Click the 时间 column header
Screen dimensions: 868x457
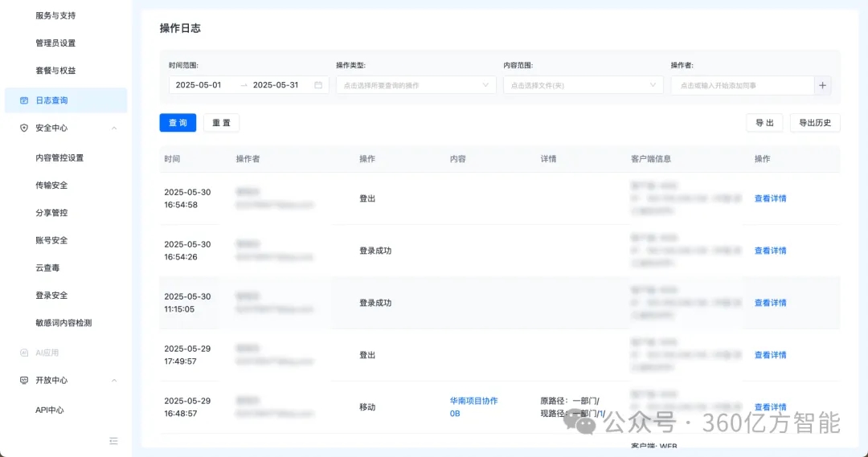(x=172, y=159)
